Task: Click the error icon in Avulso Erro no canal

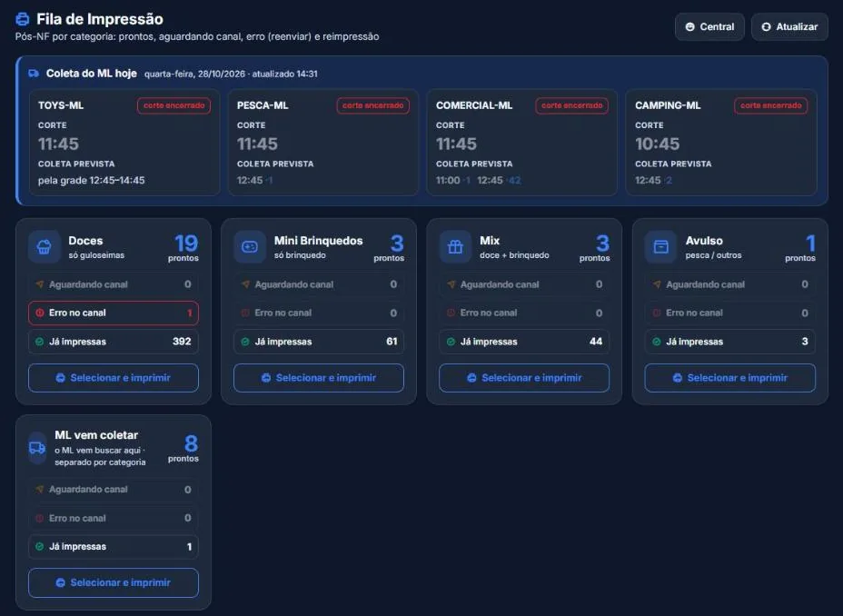Action: point(657,313)
